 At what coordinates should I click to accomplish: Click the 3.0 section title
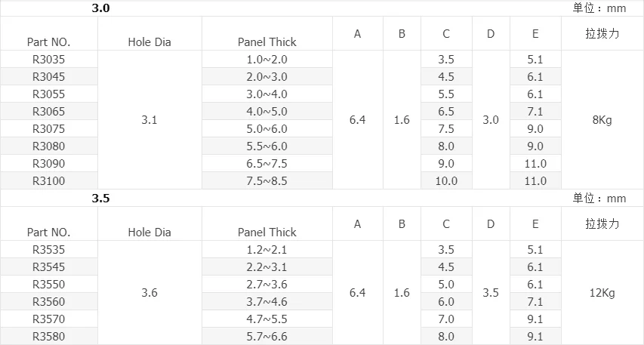pos(100,8)
